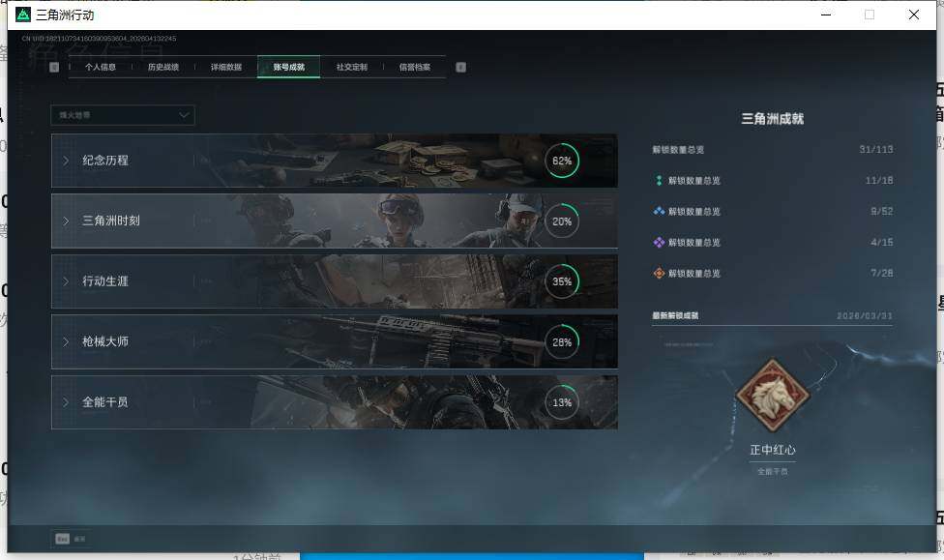
Task: Click the latest unlock date 2026/03/31
Action: (865, 315)
